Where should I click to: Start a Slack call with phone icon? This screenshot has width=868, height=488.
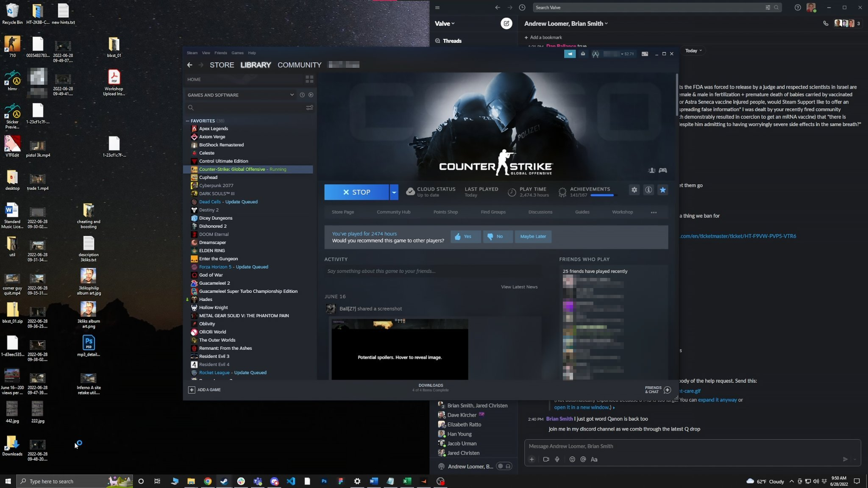pos(826,23)
